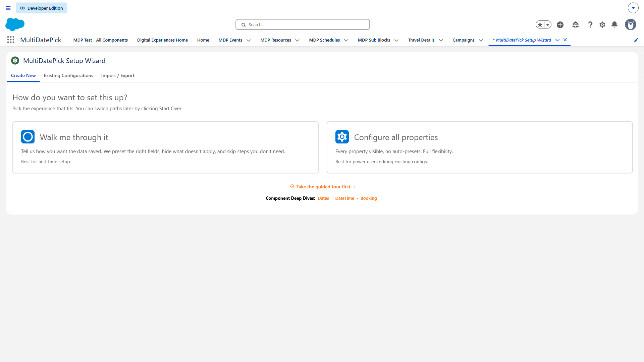The height and width of the screenshot is (362, 644).
Task: Choose the Configure all properties card
Action: coord(480,147)
